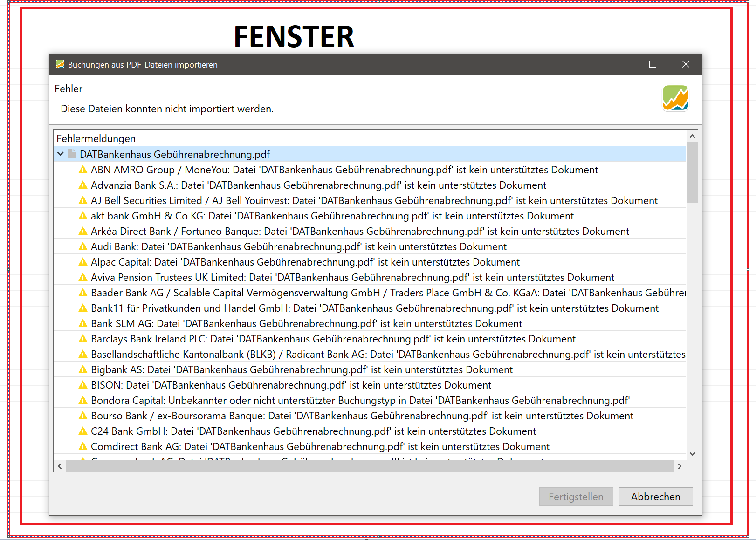The width and height of the screenshot is (756, 540).
Task: Click warning icon on Audi Bank row
Action: [83, 246]
